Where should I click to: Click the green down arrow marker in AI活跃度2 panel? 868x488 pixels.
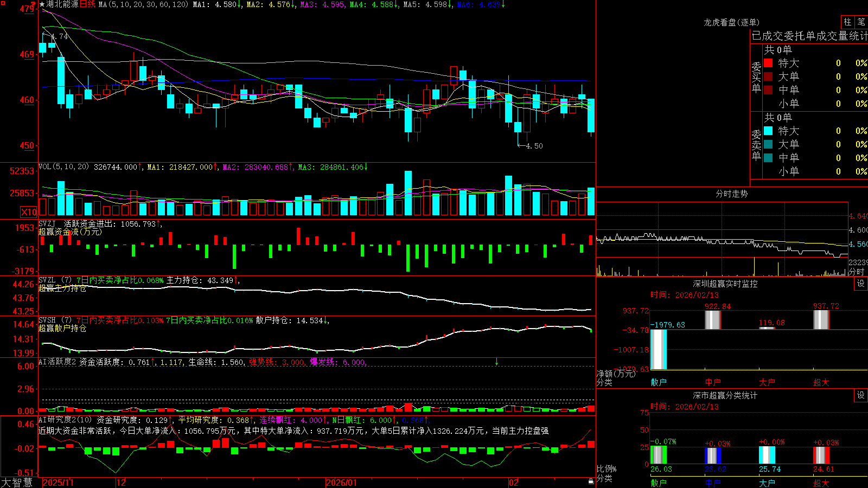pos(496,362)
